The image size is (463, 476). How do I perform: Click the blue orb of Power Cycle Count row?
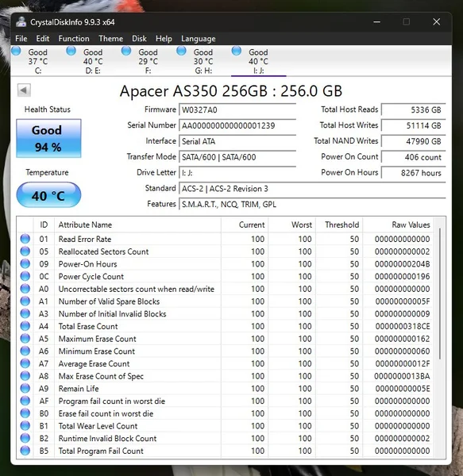point(25,276)
